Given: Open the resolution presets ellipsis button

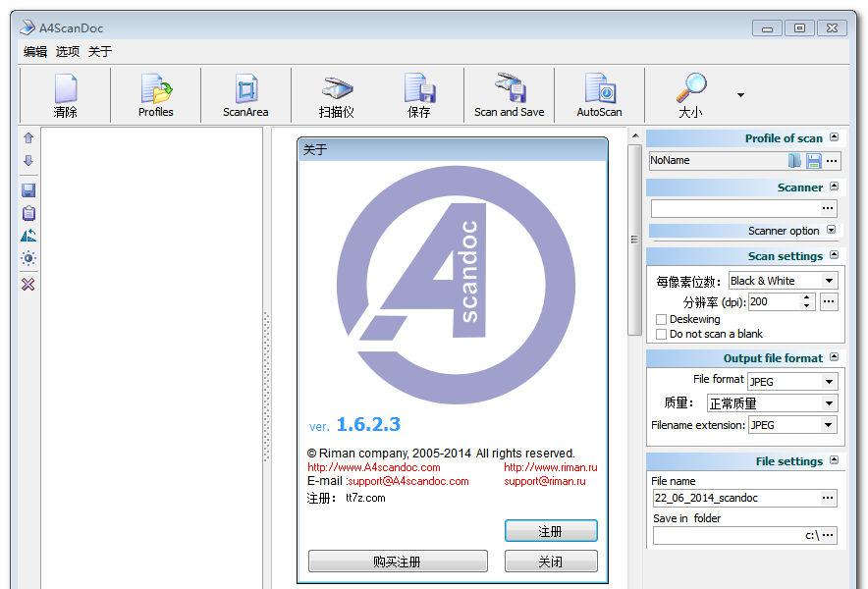Looking at the screenshot, I should click(x=829, y=301).
